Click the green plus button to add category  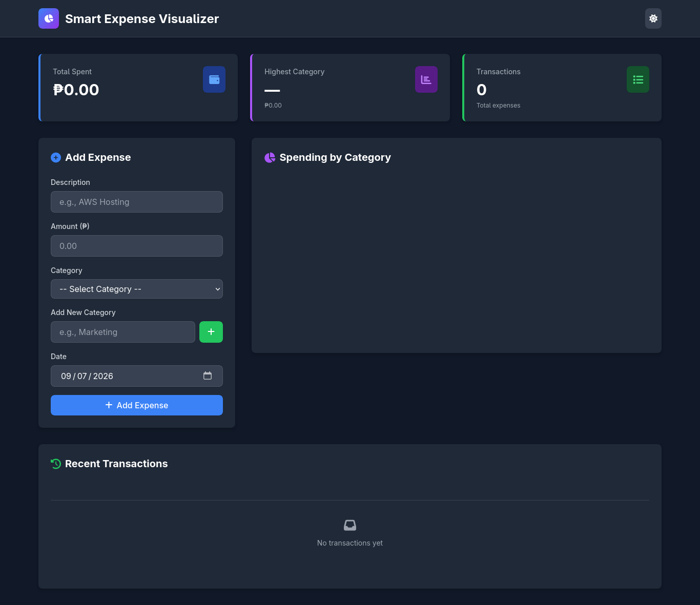[x=211, y=332]
